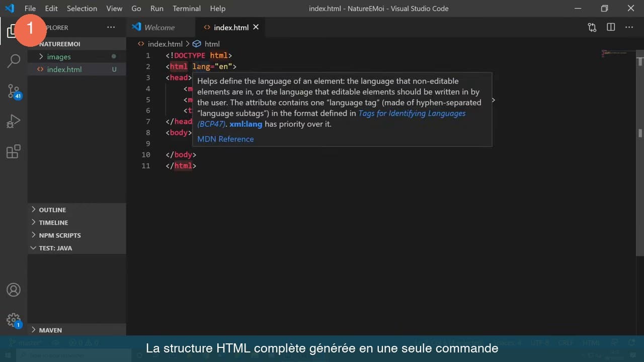This screenshot has height=362, width=644.
Task: Click Open Changes compare icon in editor toolbar
Action: (x=592, y=28)
